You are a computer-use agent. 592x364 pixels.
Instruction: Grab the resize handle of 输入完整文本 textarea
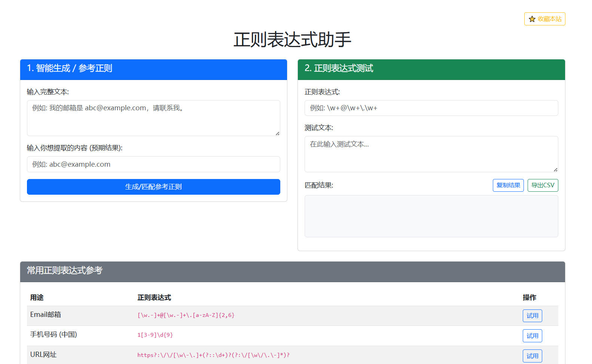(277, 133)
